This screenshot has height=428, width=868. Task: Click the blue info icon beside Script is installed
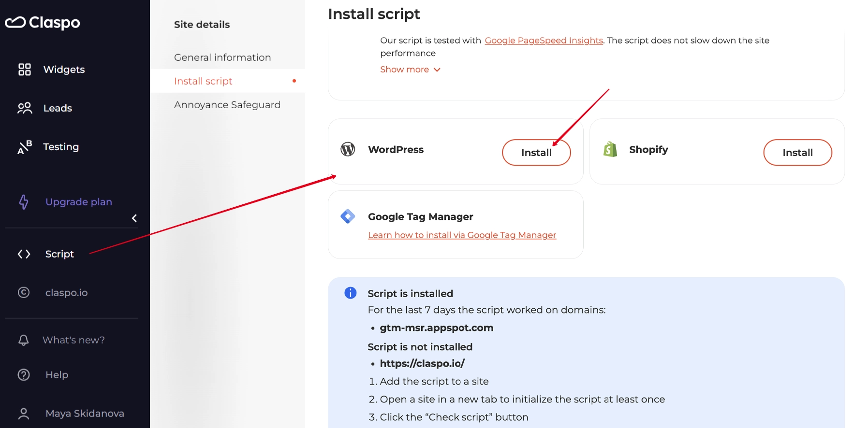coord(351,293)
